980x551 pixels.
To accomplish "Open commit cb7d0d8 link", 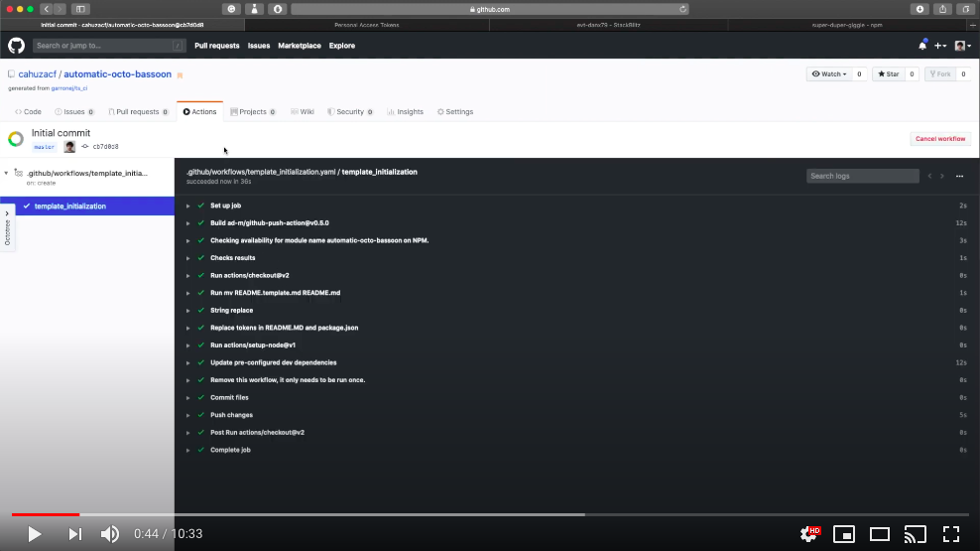I will [x=105, y=147].
